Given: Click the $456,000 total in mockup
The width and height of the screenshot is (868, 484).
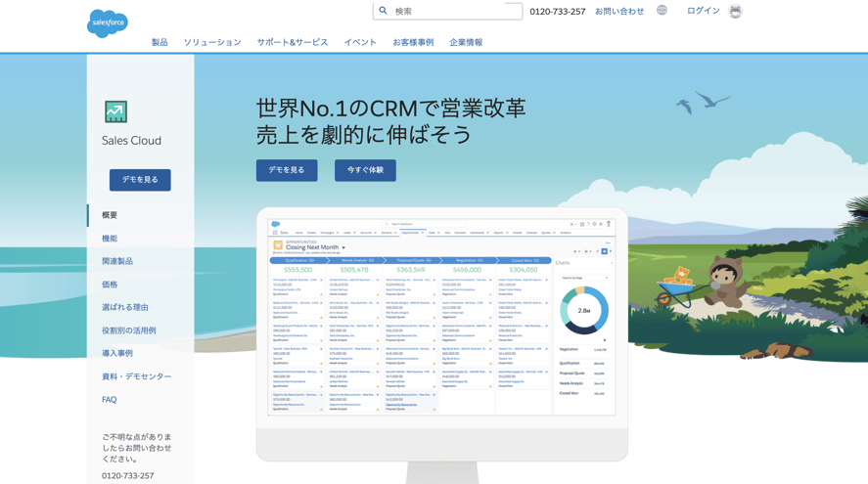Looking at the screenshot, I should click(x=467, y=270).
